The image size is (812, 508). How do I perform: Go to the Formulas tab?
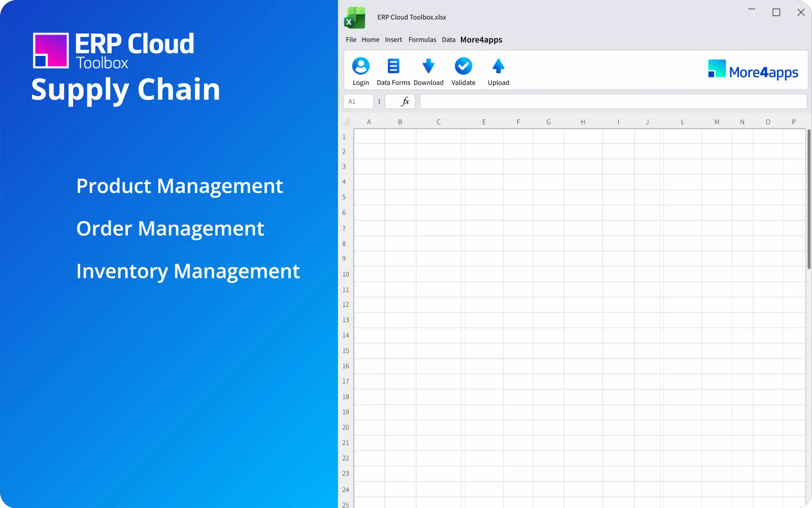point(422,40)
